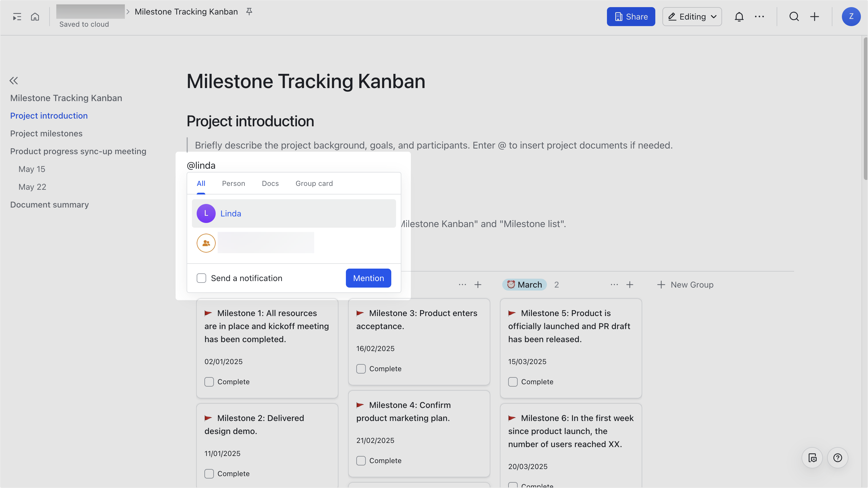Click the March group label
This screenshot has height=488, width=868.
point(525,285)
